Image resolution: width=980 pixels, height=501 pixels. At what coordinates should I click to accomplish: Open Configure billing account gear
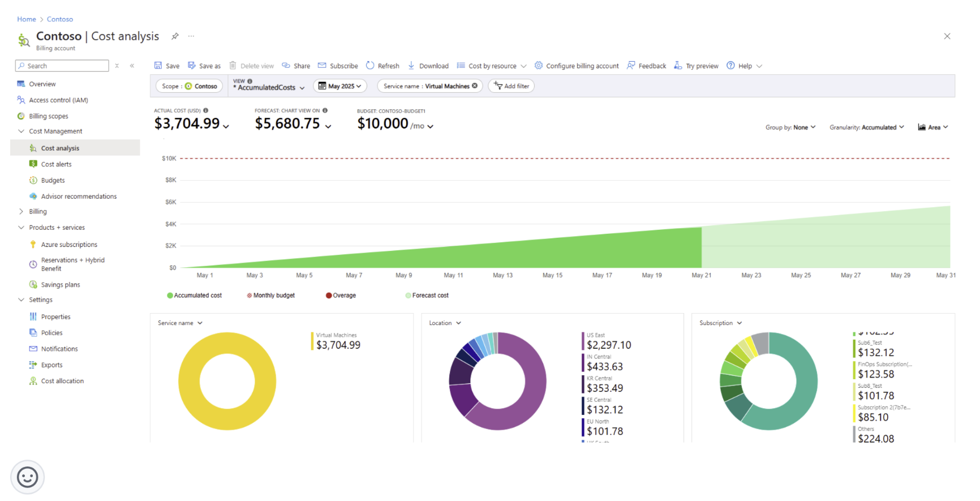(x=539, y=66)
